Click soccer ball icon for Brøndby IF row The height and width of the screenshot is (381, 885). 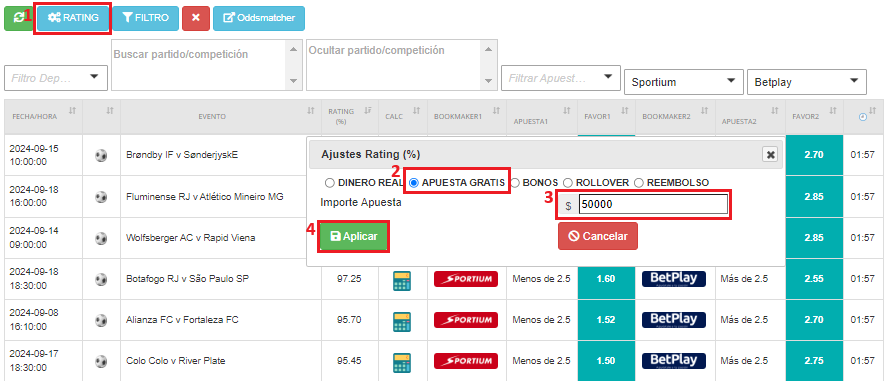[x=101, y=155]
